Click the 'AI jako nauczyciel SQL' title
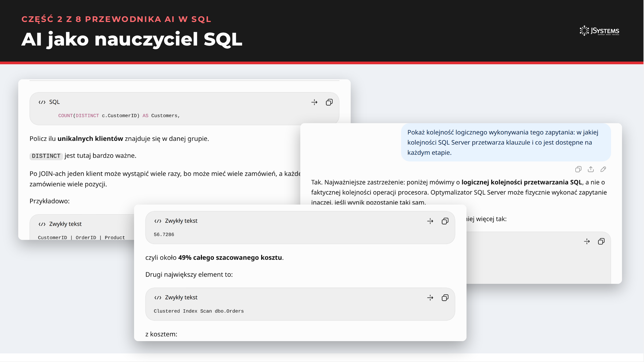Image resolution: width=644 pixels, height=362 pixels. [132, 39]
